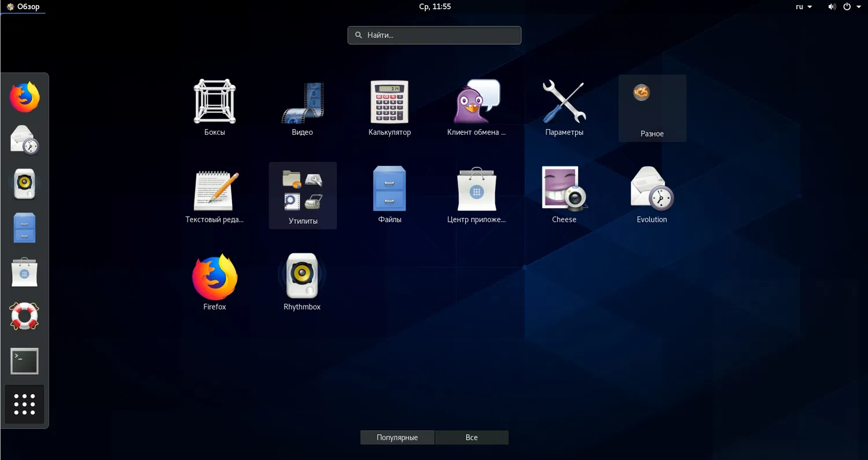Open the Software shopping bag in the dock
Screen dimensions: 868x460
[x=24, y=272]
